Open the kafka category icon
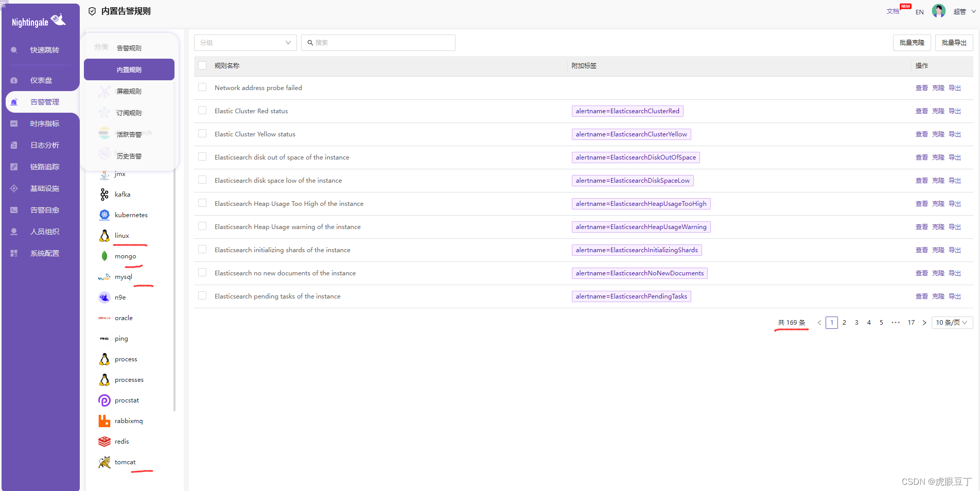The image size is (980, 491). click(x=104, y=195)
